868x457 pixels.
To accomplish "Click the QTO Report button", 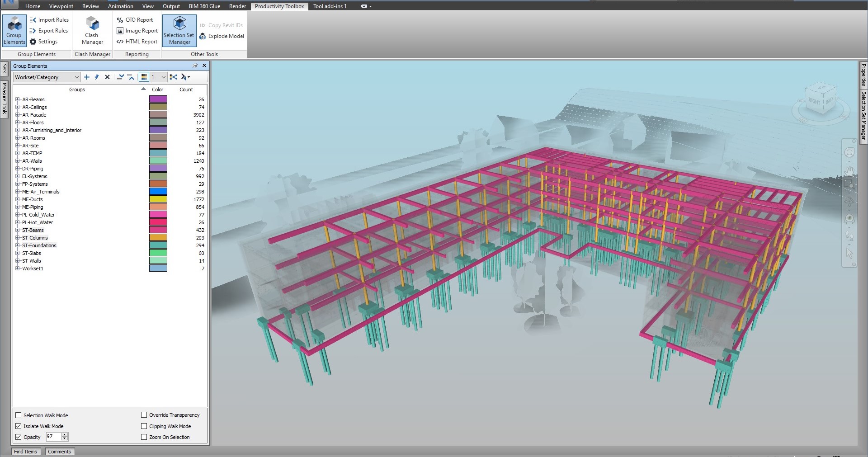I will coord(135,20).
